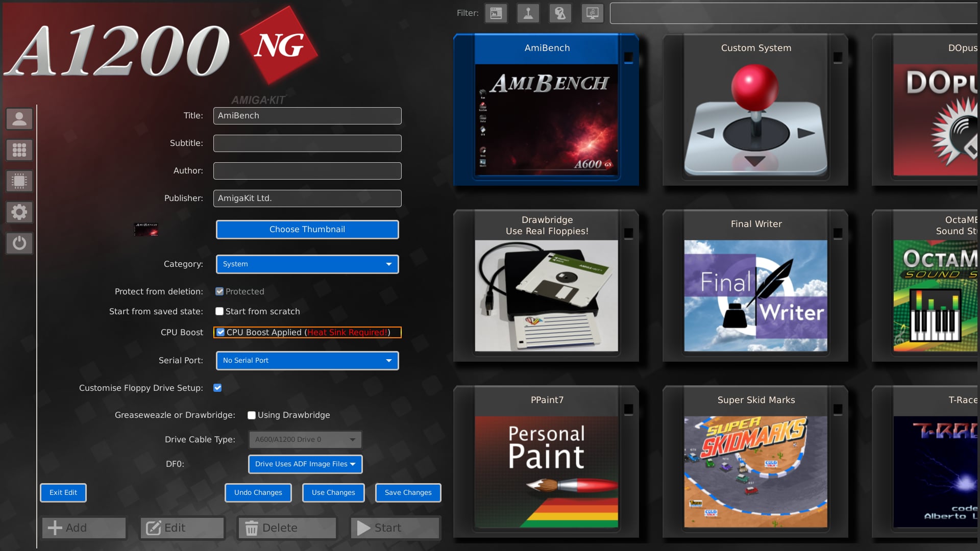This screenshot has height=551, width=980.
Task: Click the Choose Thumbnail button
Action: 307,230
